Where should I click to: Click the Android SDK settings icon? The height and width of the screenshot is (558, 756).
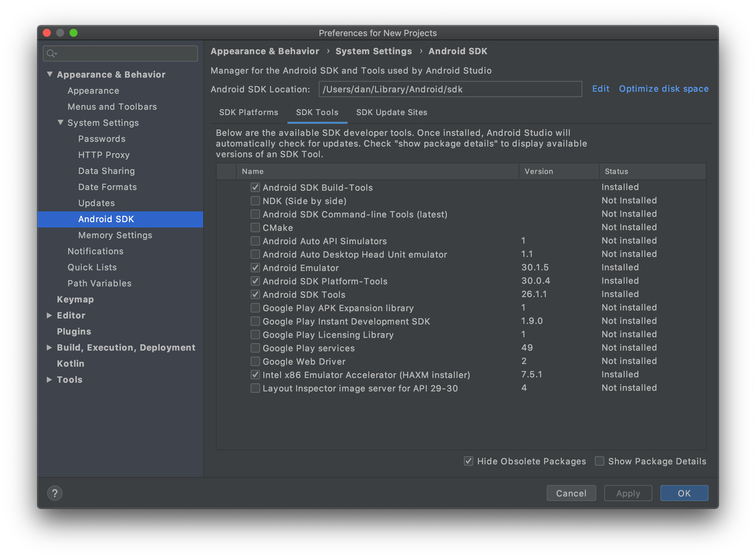[x=106, y=219]
